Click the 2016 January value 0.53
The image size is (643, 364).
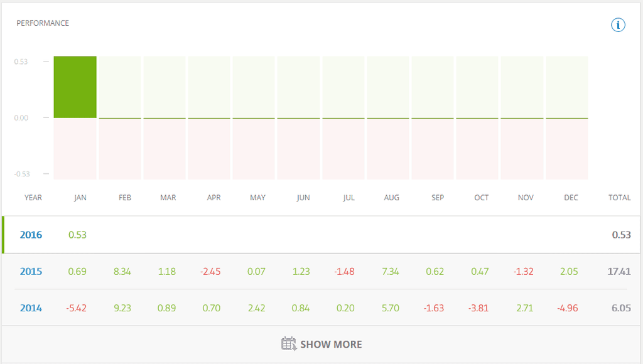tap(77, 235)
